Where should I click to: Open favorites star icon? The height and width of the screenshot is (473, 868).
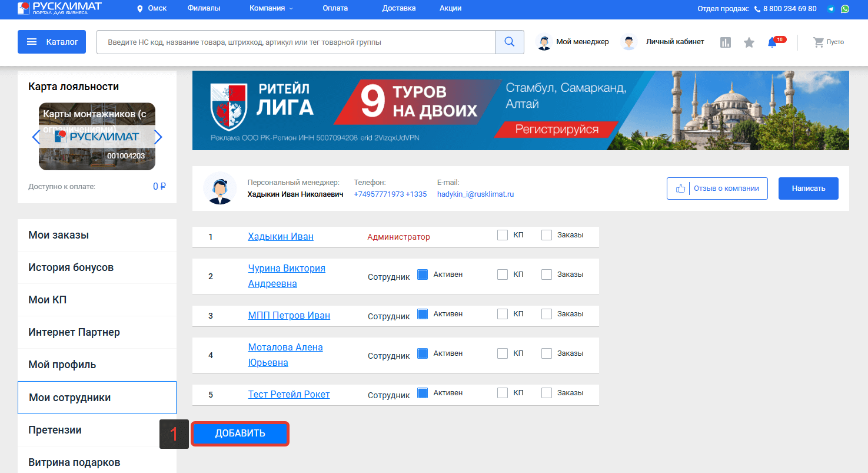tap(749, 42)
